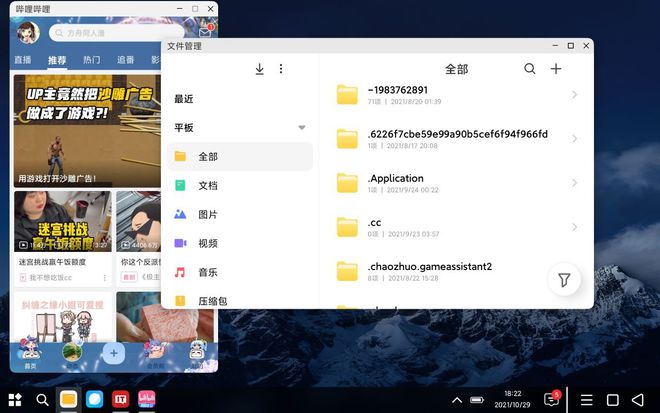Expand chevron beside .6226f7cbe59e99a90b5cef6f94f966fd folder
This screenshot has width=660, height=413.
pos(575,139)
